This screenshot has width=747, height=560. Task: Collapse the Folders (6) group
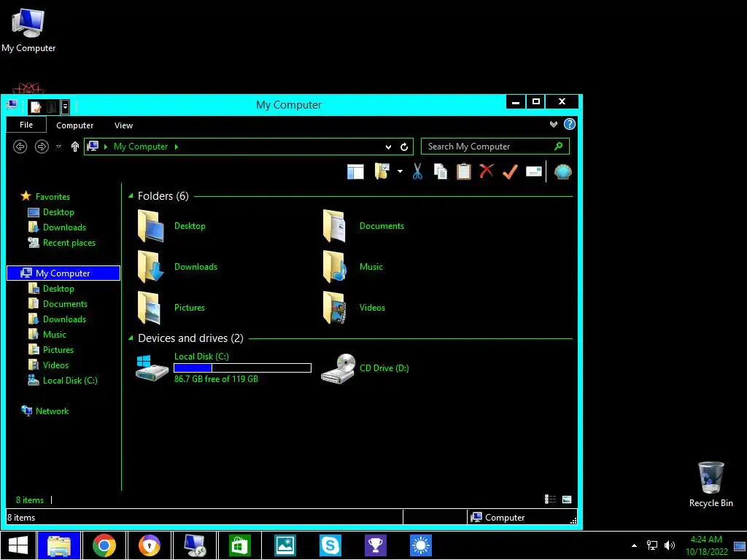pos(131,196)
